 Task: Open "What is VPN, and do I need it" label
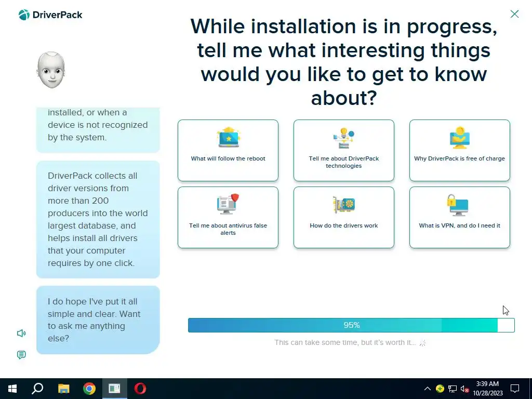pyautogui.click(x=459, y=225)
